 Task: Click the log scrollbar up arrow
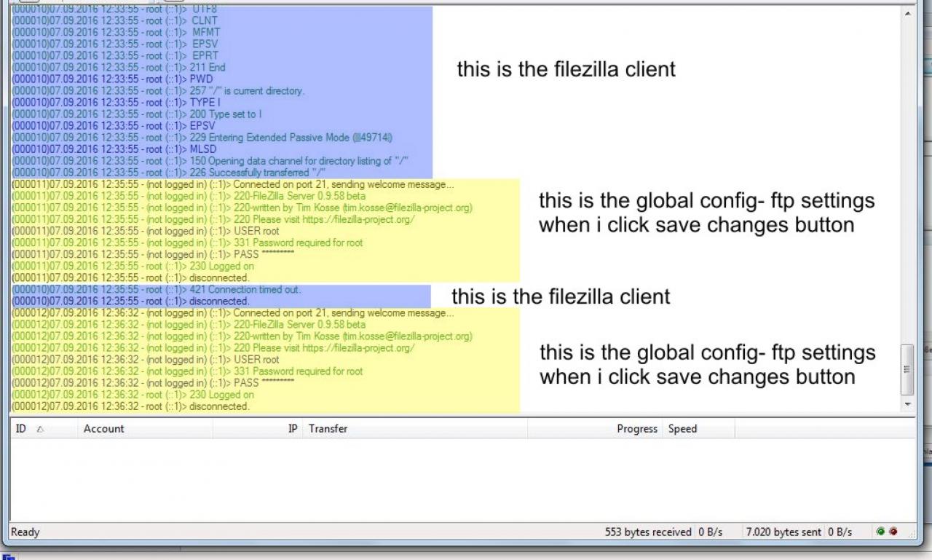pyautogui.click(x=907, y=14)
